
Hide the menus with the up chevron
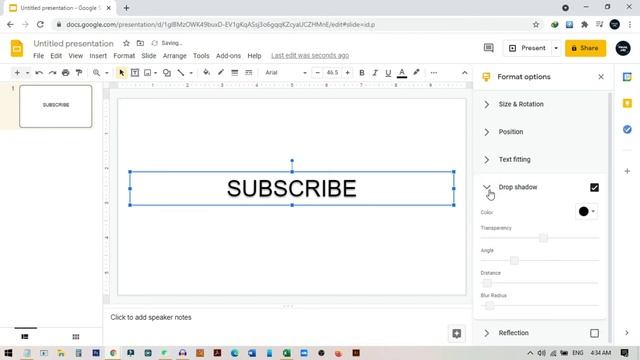click(464, 73)
